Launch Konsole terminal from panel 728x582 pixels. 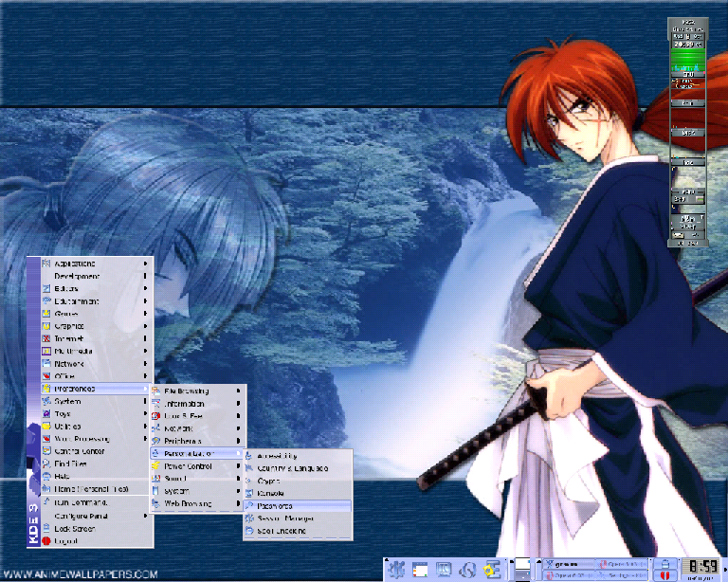point(444,570)
